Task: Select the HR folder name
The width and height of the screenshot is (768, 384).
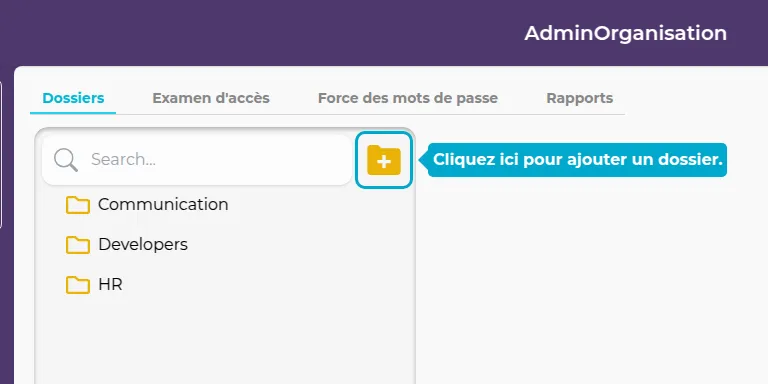Action: point(110,285)
